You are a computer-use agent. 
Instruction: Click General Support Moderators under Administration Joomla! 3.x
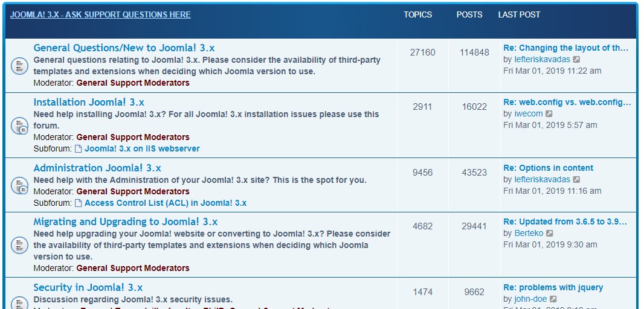point(133,191)
